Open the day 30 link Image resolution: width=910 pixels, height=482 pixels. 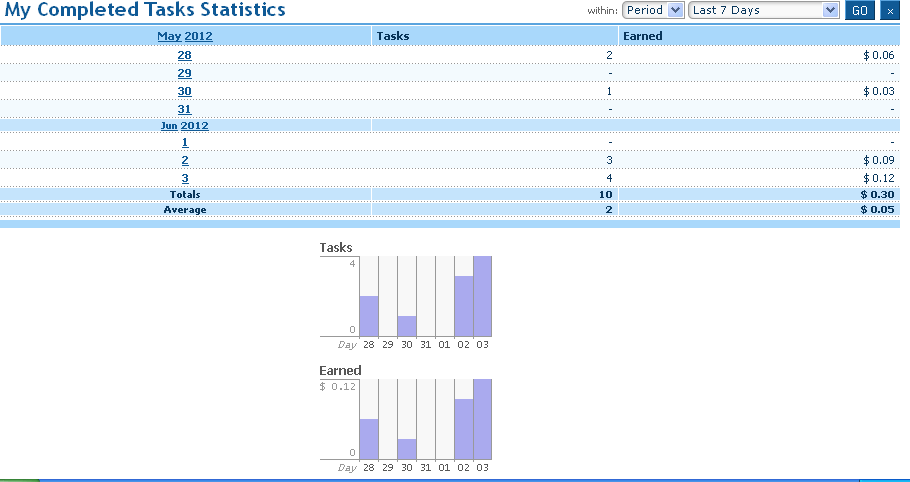pos(185,91)
